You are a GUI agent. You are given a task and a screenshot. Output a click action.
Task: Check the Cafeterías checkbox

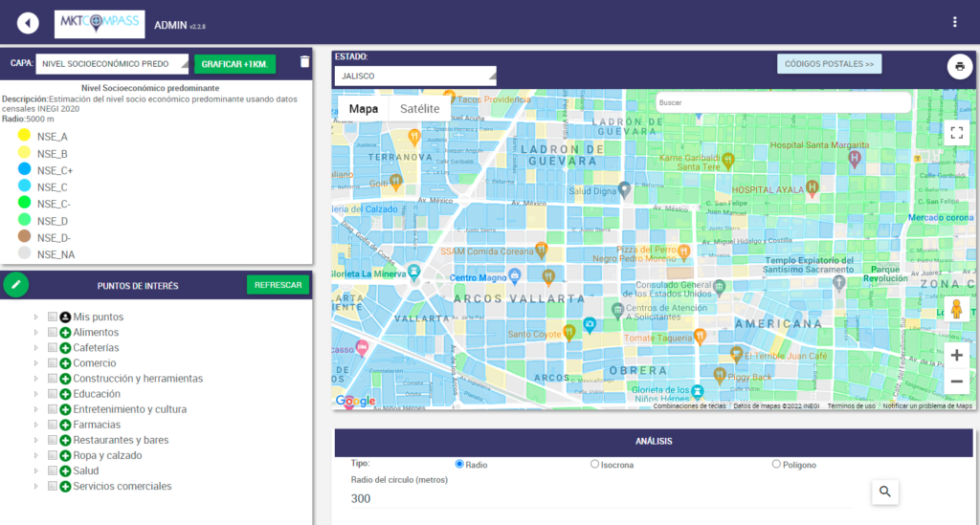[53, 348]
